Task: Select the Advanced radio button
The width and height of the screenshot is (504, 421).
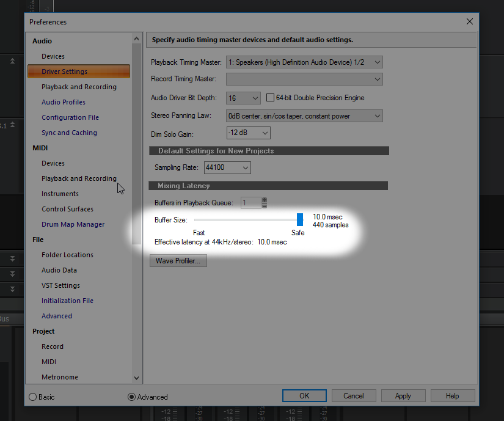Action: (x=131, y=397)
